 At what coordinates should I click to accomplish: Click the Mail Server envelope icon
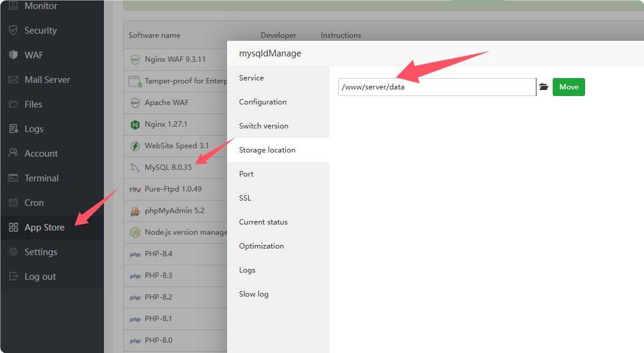(13, 79)
